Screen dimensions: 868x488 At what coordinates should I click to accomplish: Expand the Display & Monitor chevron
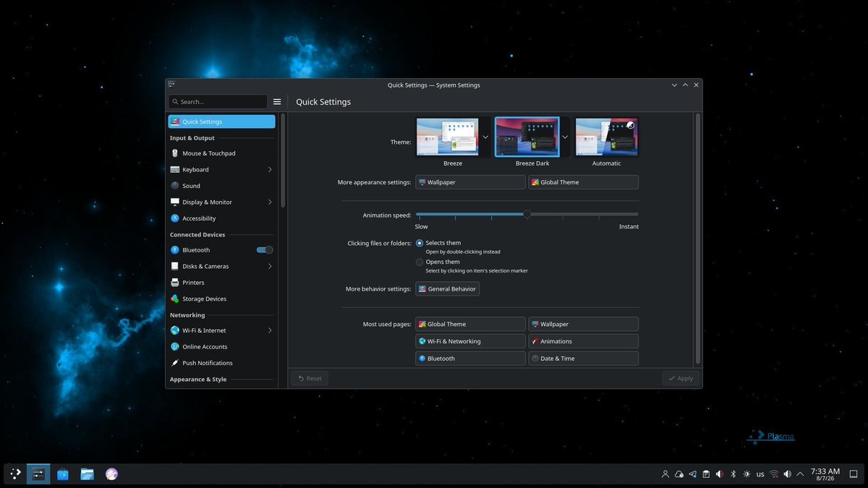point(270,202)
